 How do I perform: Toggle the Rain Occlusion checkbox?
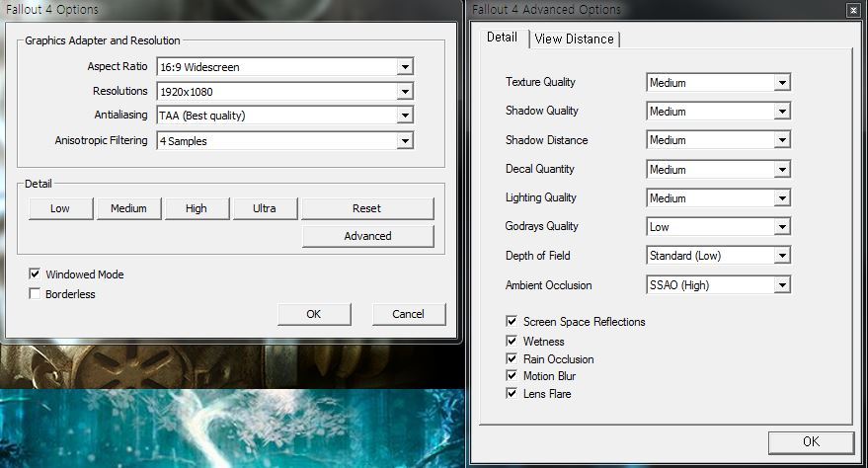(x=512, y=358)
